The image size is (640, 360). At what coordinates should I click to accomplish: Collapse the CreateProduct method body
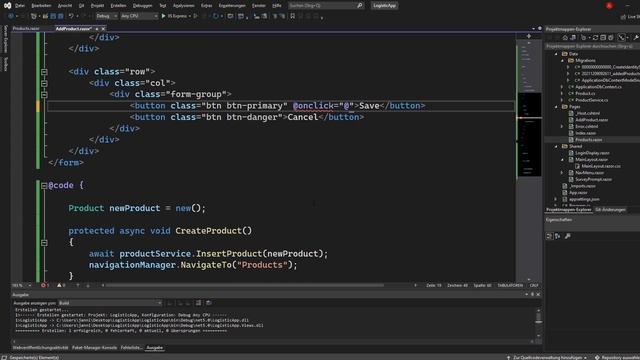click(x=44, y=243)
